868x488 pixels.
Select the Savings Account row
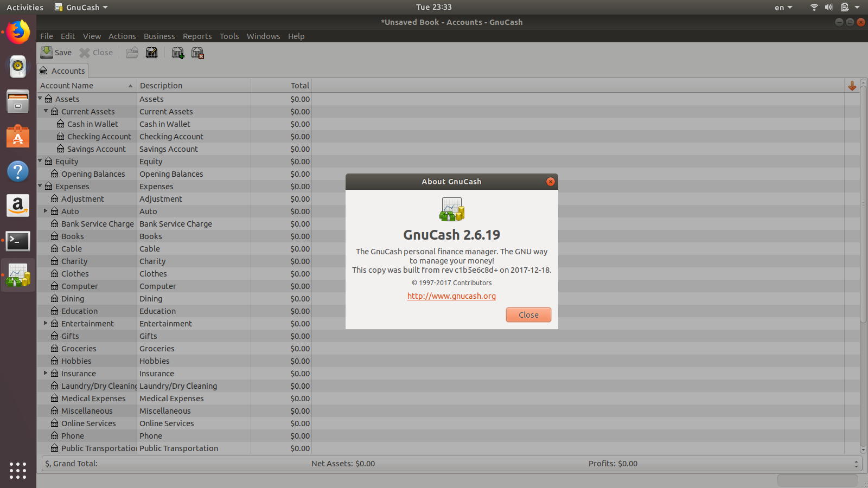[96, 149]
